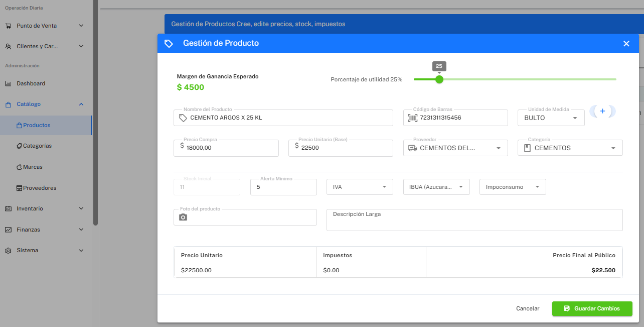Click the $0.00 Impuestos value
This screenshot has width=644, height=327.
[x=332, y=270]
